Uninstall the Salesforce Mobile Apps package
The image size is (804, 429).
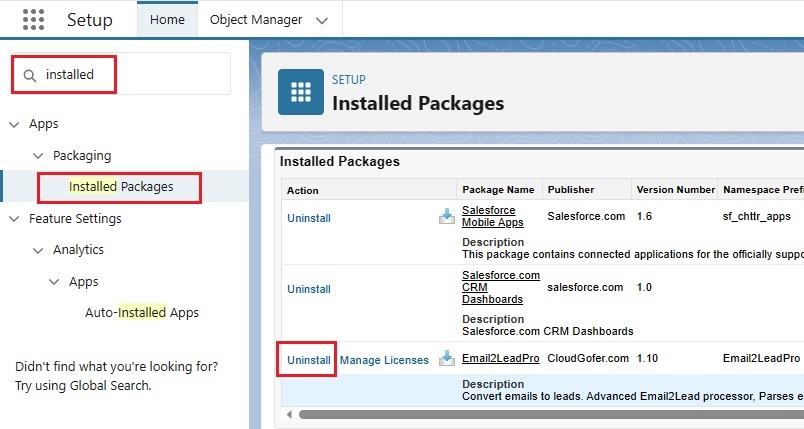(x=309, y=218)
